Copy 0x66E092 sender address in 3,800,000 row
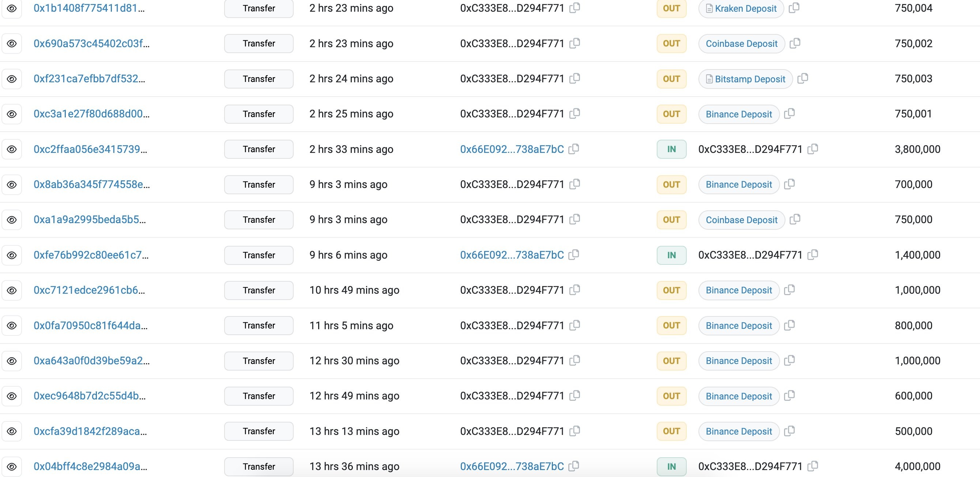Screen dimensions: 980x477 click(574, 149)
